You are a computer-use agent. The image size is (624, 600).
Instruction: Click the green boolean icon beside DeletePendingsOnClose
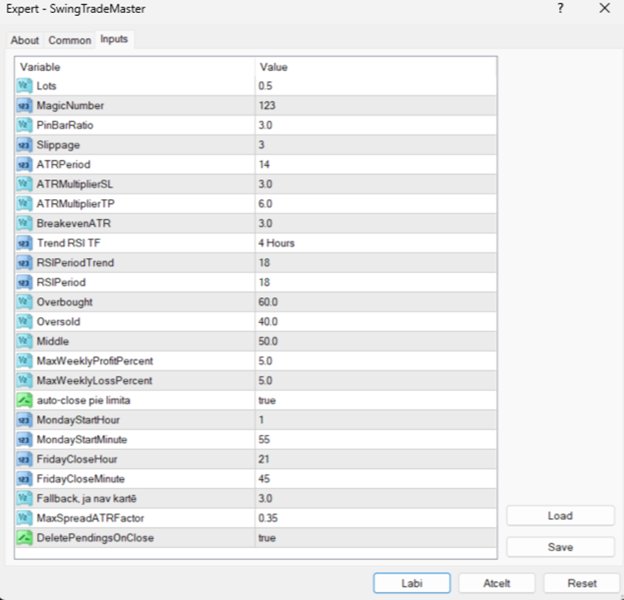coord(24,538)
